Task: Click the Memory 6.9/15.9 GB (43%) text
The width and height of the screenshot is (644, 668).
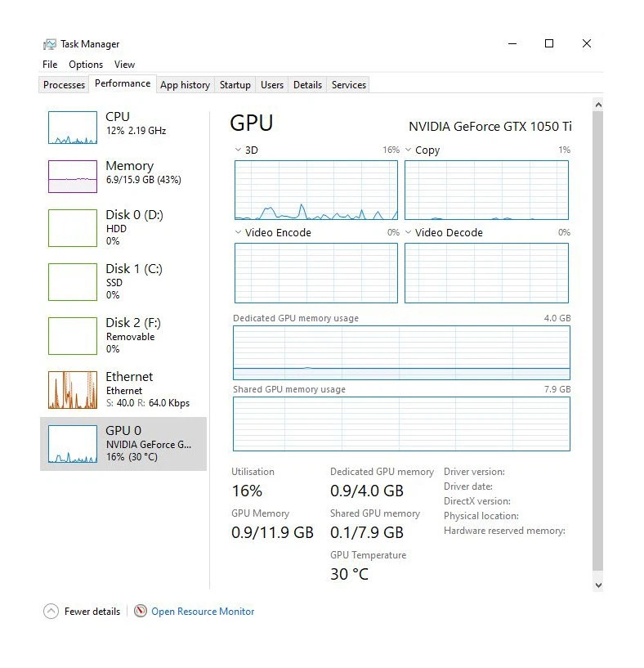Action: point(144,180)
